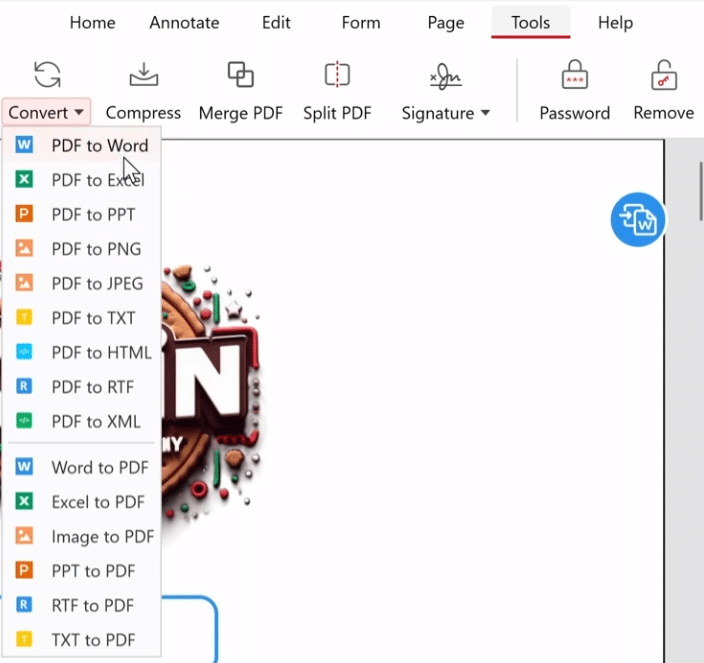Click the blue floating convert-to-Word button
The image size is (704, 663).
[x=638, y=220]
